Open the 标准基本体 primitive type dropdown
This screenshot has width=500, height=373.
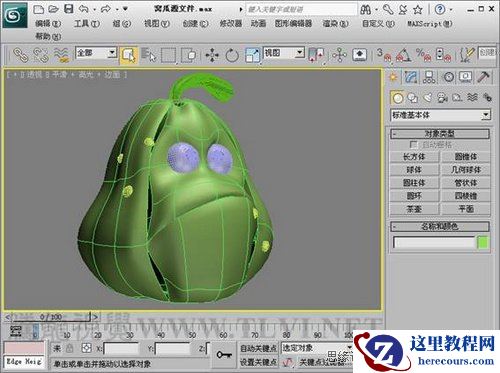coord(440,115)
